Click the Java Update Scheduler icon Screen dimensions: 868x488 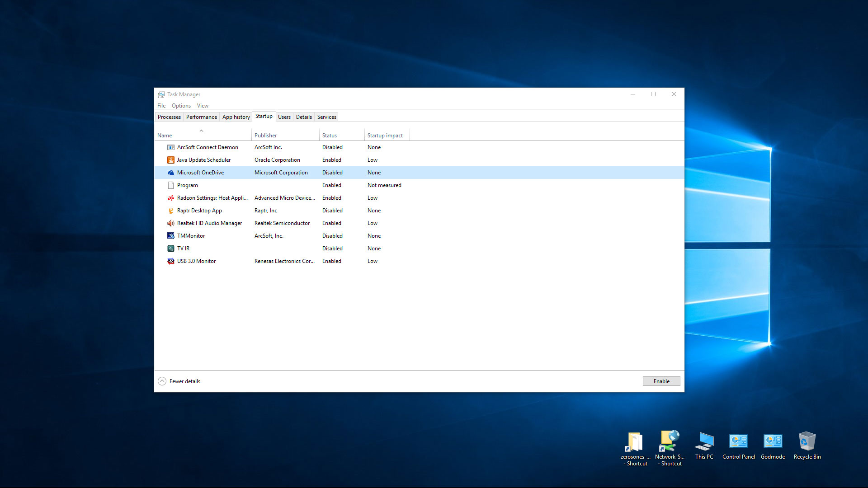(x=171, y=160)
